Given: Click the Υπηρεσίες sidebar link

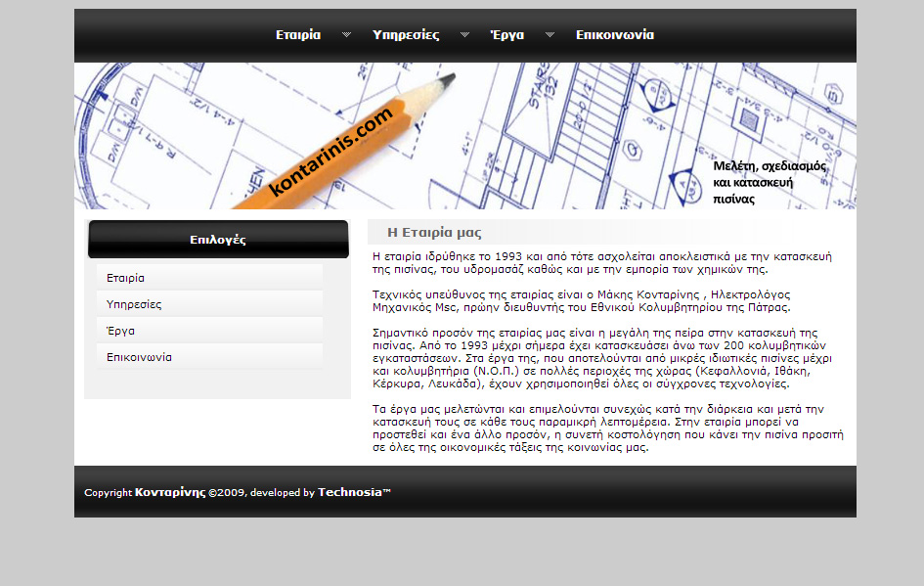Looking at the screenshot, I should coord(210,304).
